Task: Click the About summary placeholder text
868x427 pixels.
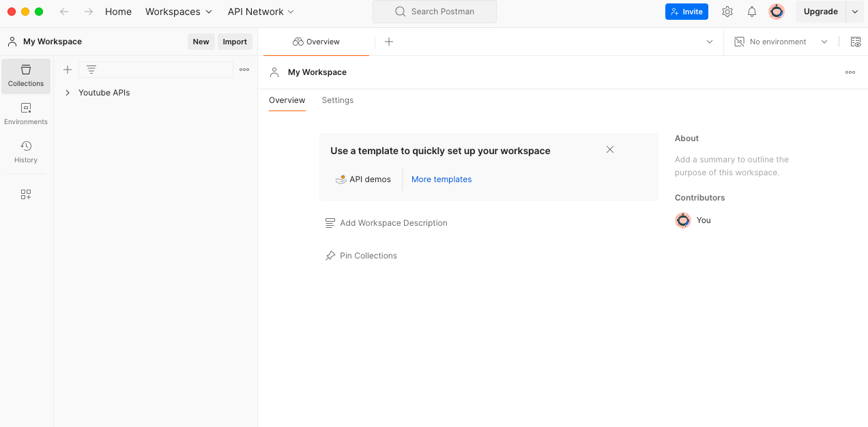Action: coord(732,166)
